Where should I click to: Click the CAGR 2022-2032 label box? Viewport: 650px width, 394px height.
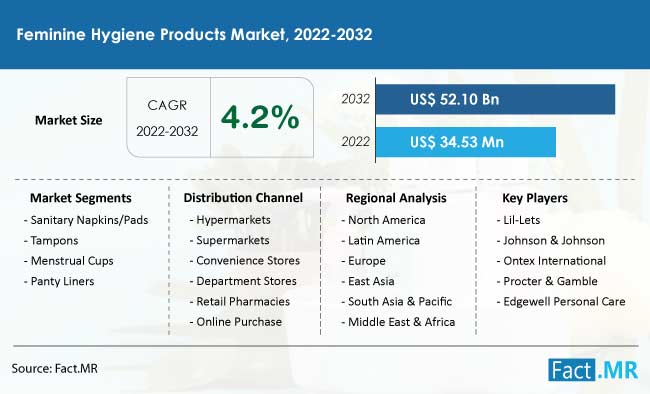click(168, 118)
